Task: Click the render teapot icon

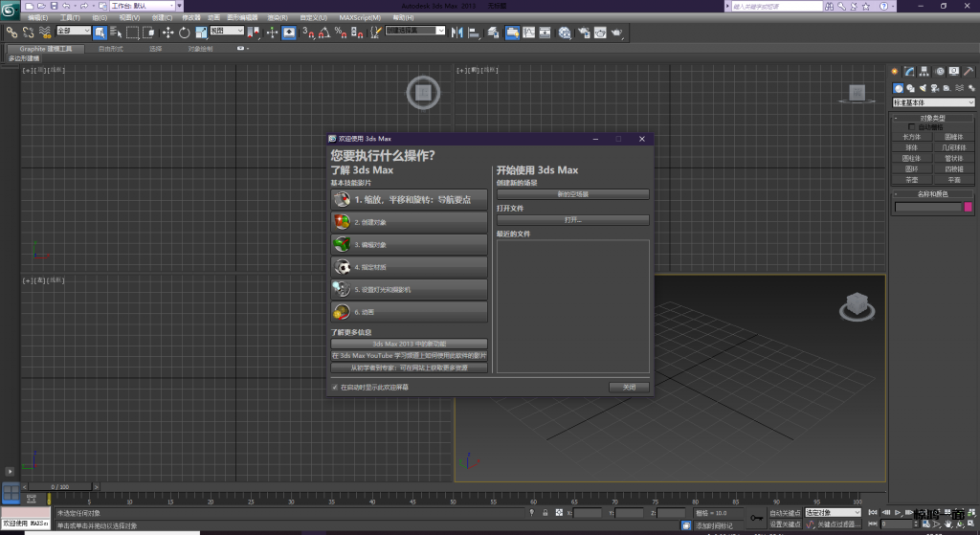Action: point(617,32)
